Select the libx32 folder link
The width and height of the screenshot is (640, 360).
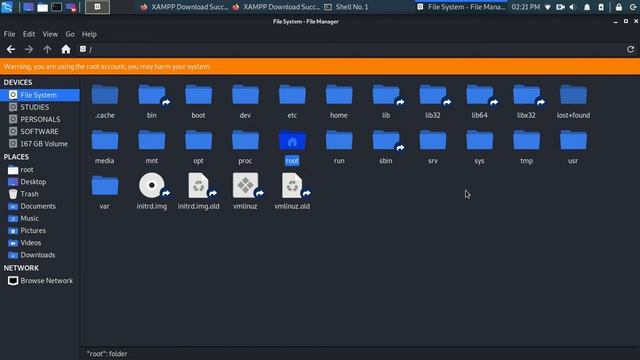[x=526, y=95]
